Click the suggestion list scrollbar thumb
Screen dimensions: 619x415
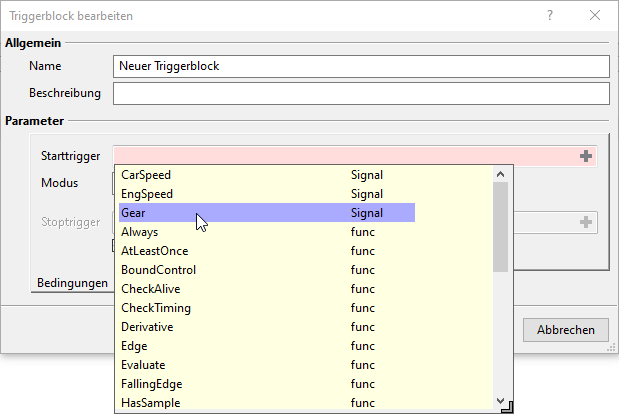pos(501,227)
